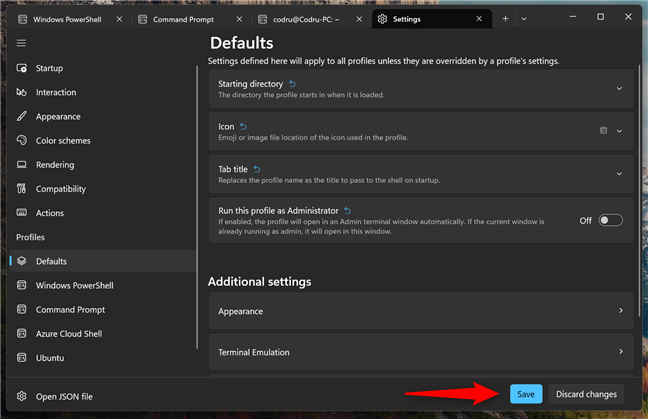Click the sidebar vertical scrollbar
Screen dimensions: 648x419
tap(197, 207)
